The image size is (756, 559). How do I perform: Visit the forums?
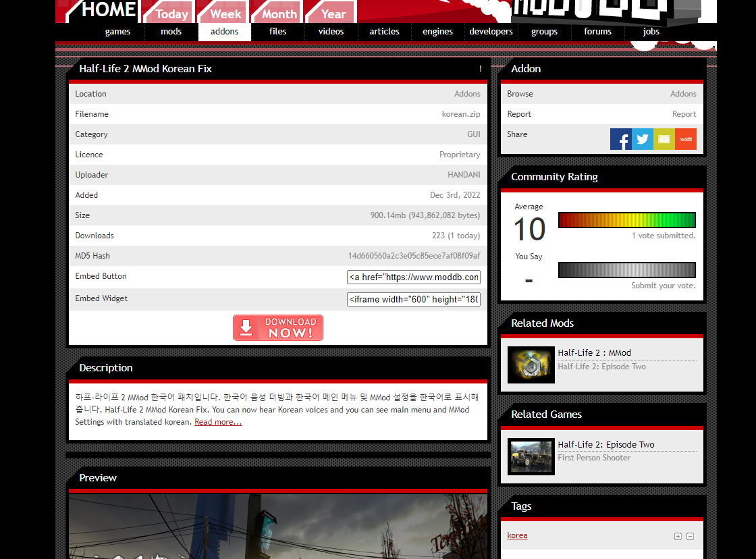[x=597, y=31]
